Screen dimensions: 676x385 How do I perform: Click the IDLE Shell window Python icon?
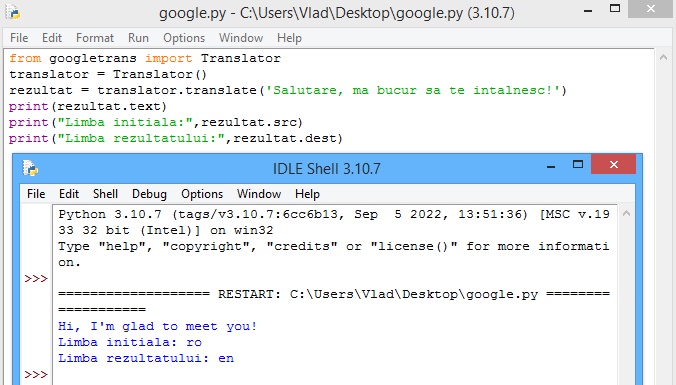coord(30,168)
